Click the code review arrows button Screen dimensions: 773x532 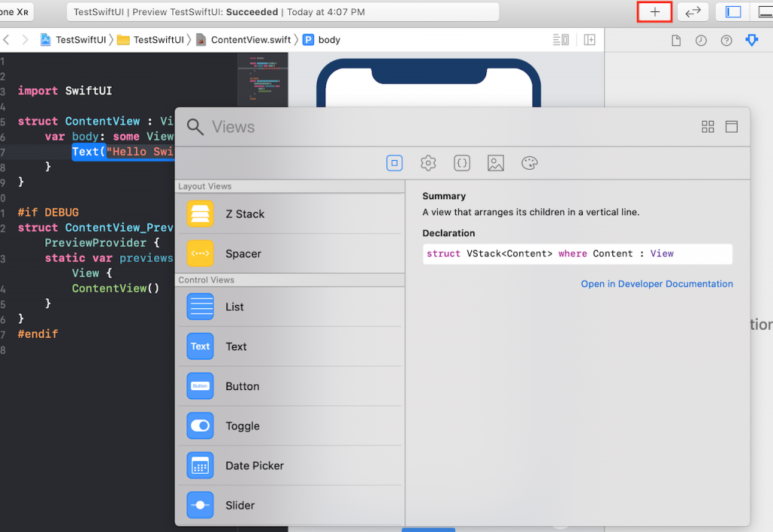pyautogui.click(x=693, y=12)
